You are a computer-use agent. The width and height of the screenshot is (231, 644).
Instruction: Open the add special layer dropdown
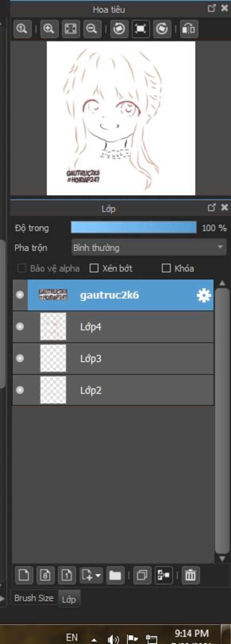[91, 575]
